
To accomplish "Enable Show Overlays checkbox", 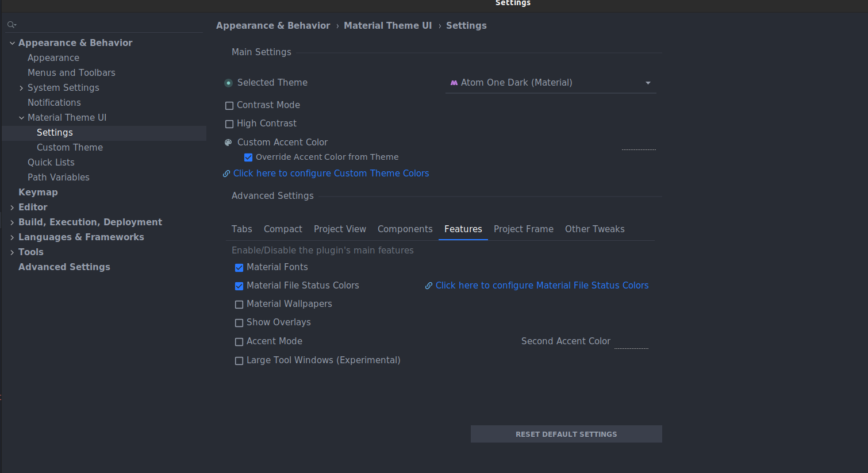I will [239, 323].
